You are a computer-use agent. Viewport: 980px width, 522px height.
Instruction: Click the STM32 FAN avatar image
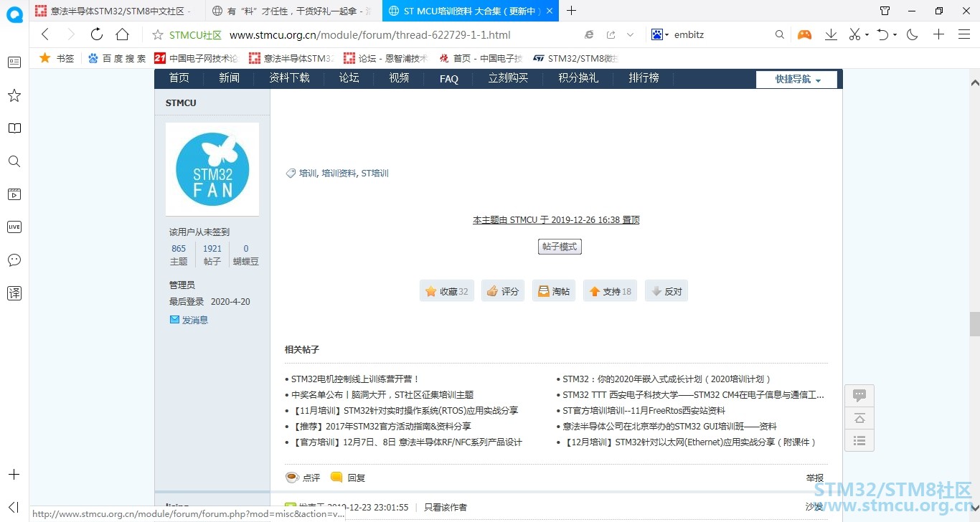[212, 169]
